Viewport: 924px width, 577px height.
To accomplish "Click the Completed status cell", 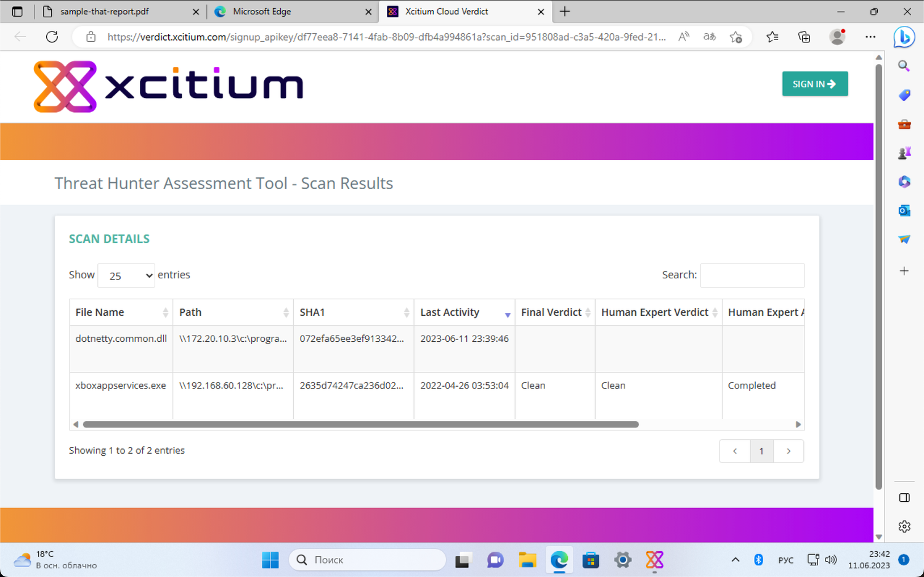I will 752,385.
